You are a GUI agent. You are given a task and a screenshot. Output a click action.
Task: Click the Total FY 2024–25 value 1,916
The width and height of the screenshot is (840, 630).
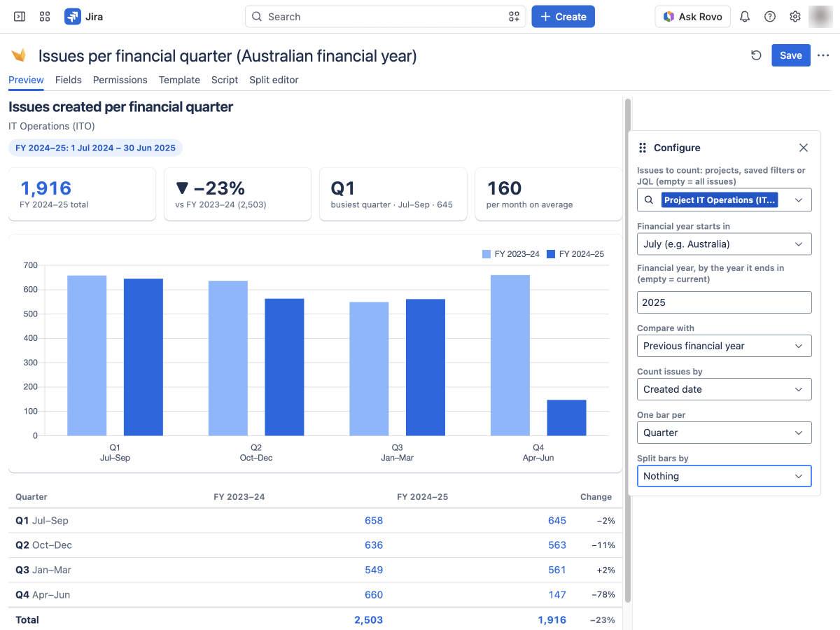(552, 620)
